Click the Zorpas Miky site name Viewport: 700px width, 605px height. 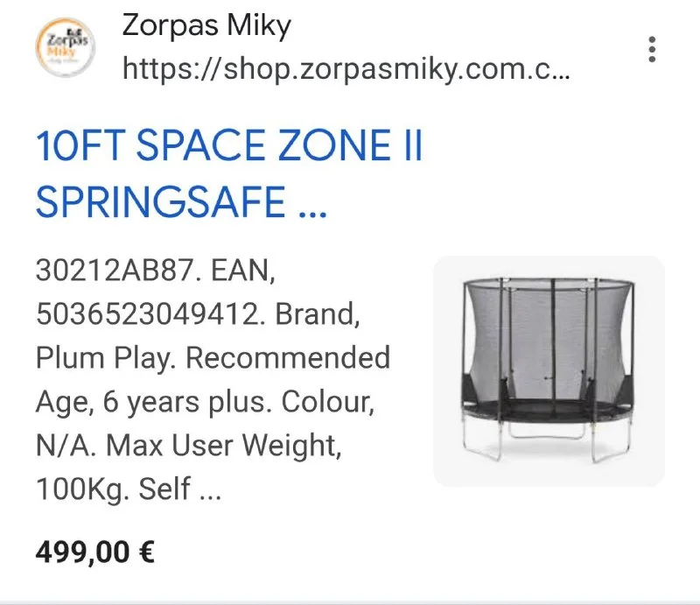pos(206,26)
